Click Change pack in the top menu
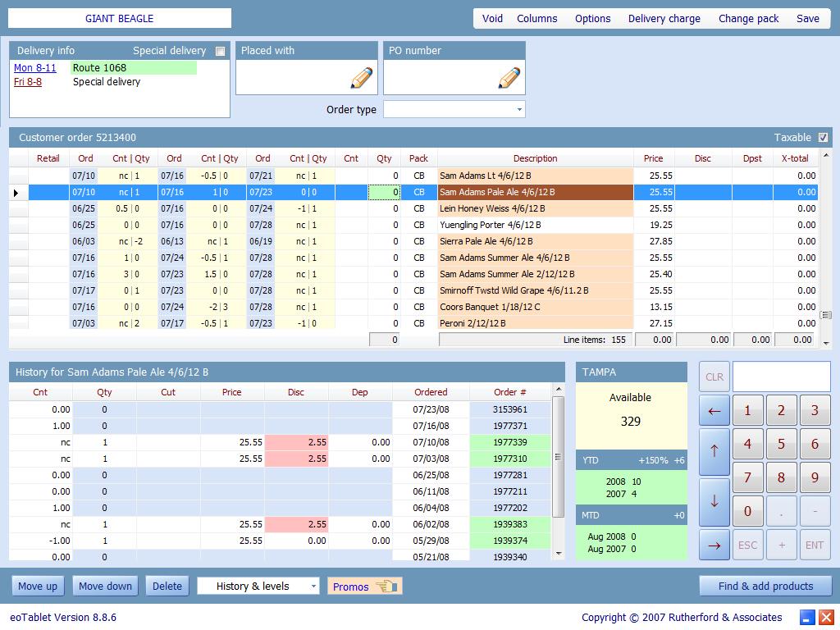This screenshot has width=840, height=630. pos(748,19)
